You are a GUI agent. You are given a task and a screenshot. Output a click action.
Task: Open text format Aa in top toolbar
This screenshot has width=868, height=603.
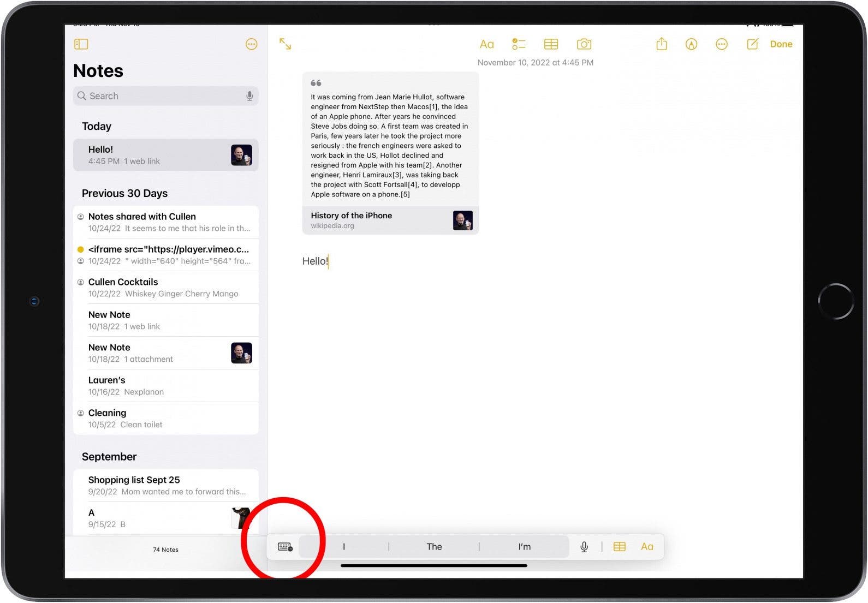[x=486, y=44]
